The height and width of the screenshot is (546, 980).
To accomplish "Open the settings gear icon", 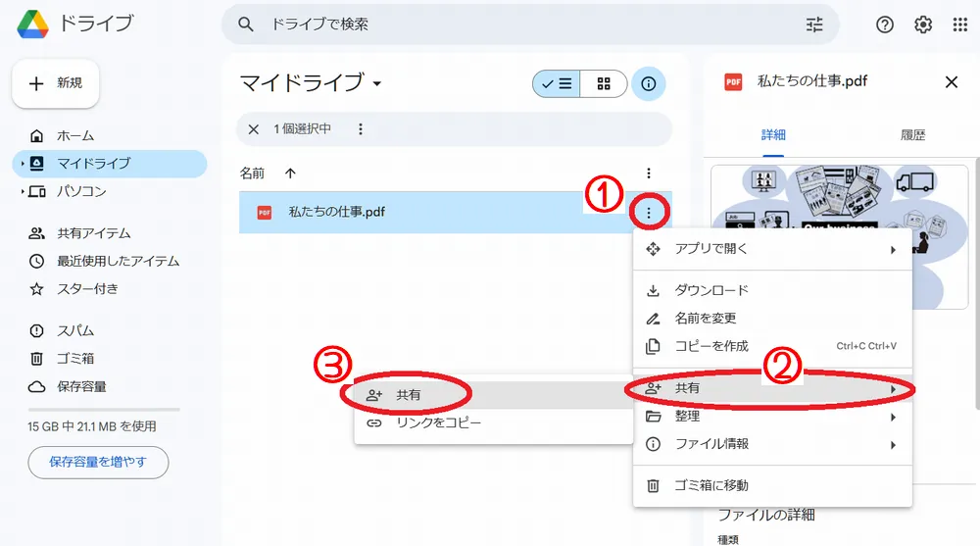I will [923, 25].
